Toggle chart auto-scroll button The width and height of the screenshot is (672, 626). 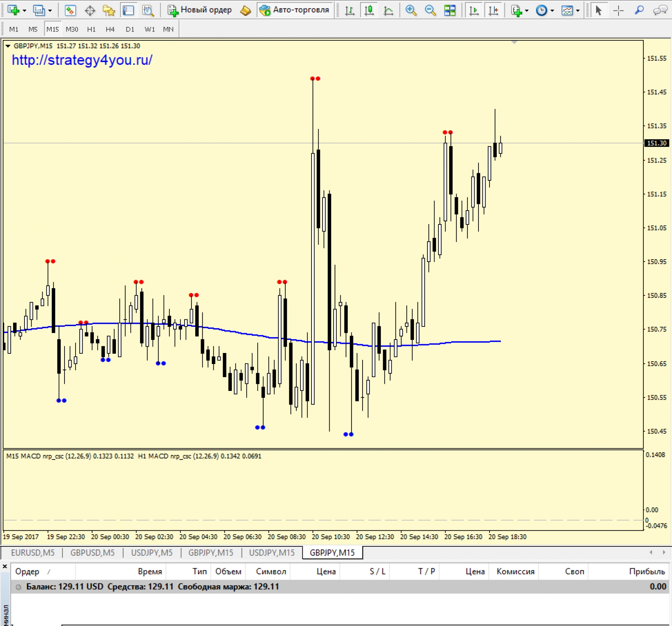tap(474, 10)
